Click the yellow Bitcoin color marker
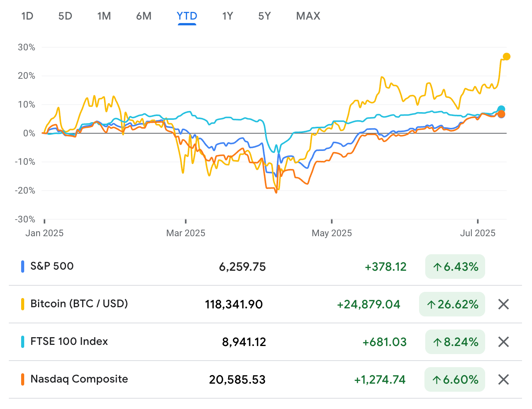Viewport: 532px width, 409px height. [23, 304]
